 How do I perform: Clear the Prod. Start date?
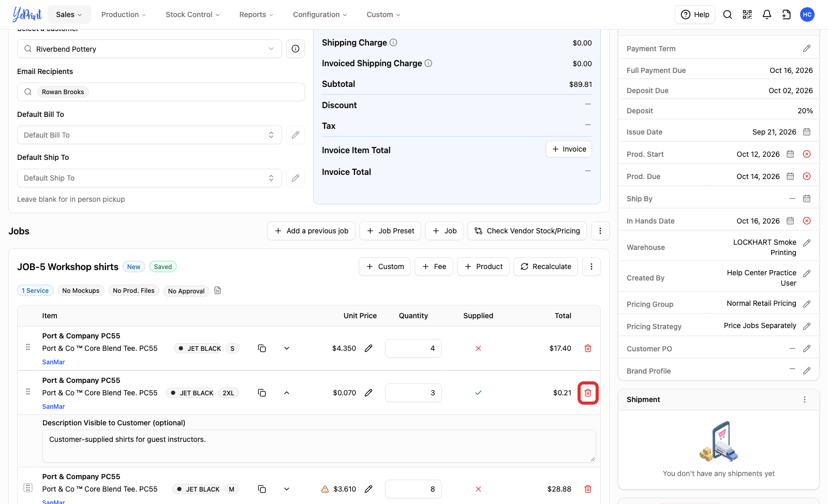pyautogui.click(x=807, y=154)
